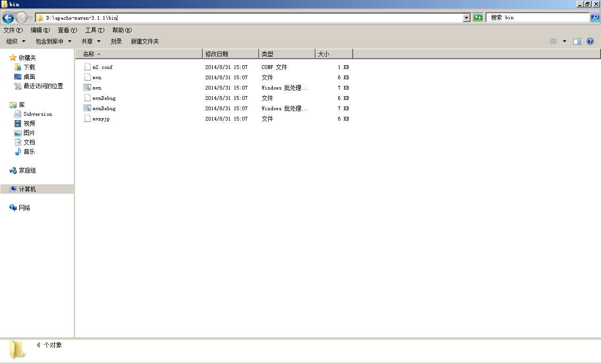Click the CONF 文件 type cell
601x364 pixels.
point(274,67)
